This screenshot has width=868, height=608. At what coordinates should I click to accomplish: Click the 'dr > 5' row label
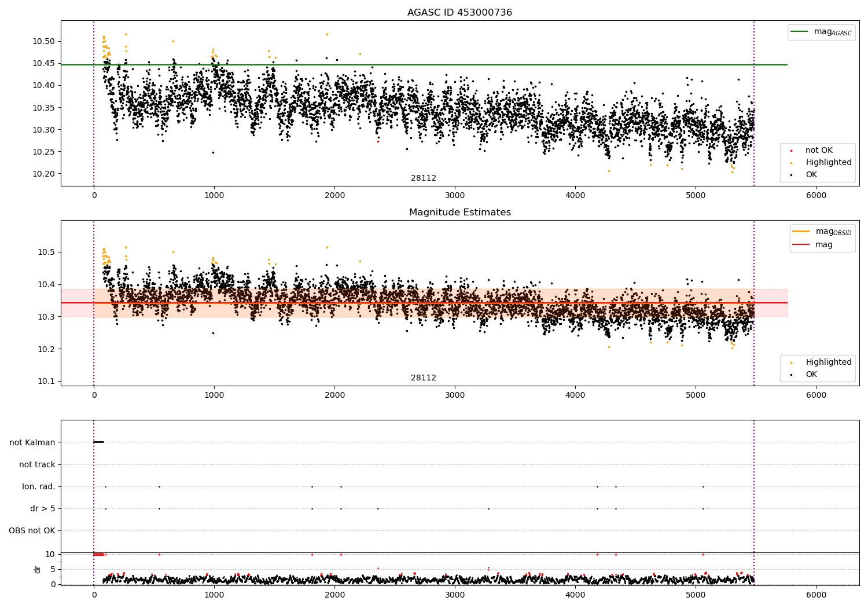click(42, 508)
